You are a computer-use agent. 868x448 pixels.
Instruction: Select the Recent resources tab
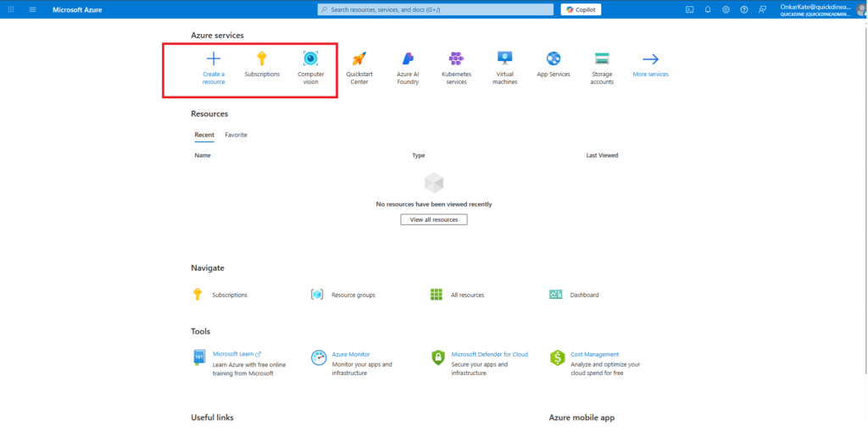pos(204,135)
